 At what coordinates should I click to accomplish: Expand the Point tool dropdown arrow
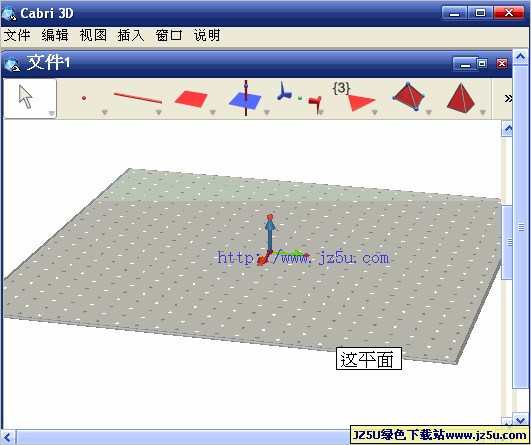pyautogui.click(x=105, y=112)
